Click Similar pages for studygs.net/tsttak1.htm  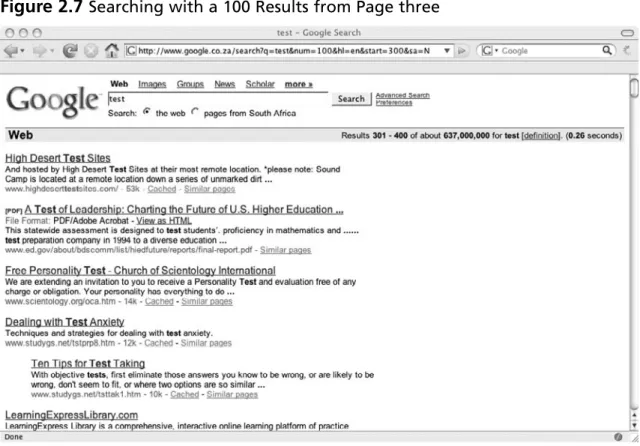coord(232,395)
